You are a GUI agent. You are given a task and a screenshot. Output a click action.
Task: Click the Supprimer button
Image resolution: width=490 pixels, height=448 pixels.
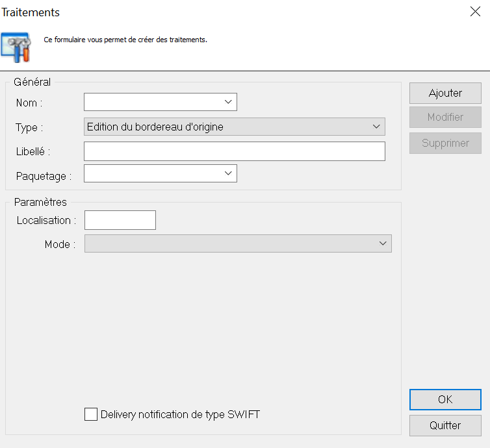pos(445,143)
